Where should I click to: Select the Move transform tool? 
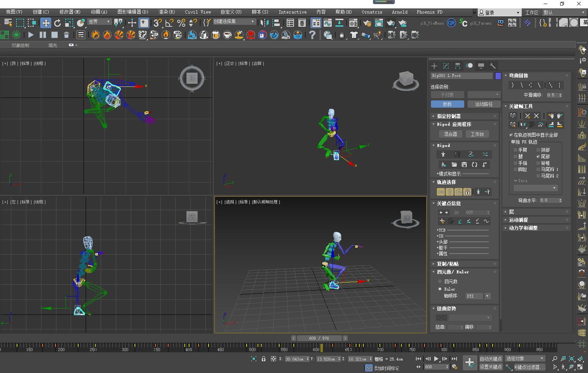click(46, 23)
